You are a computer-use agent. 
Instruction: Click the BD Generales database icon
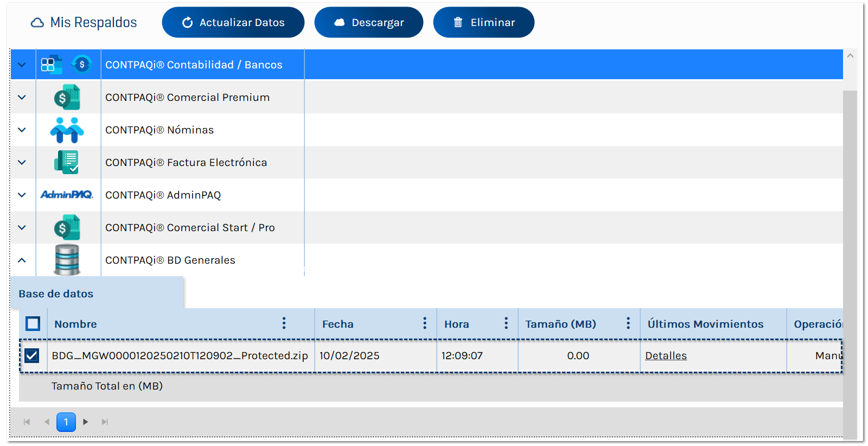pos(67,260)
